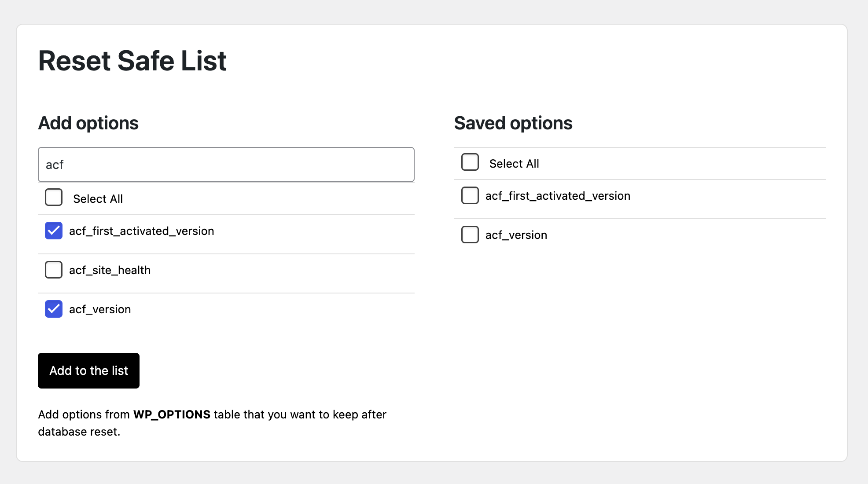Check the acf_site_health checkbox
The height and width of the screenshot is (484, 868).
click(x=54, y=270)
